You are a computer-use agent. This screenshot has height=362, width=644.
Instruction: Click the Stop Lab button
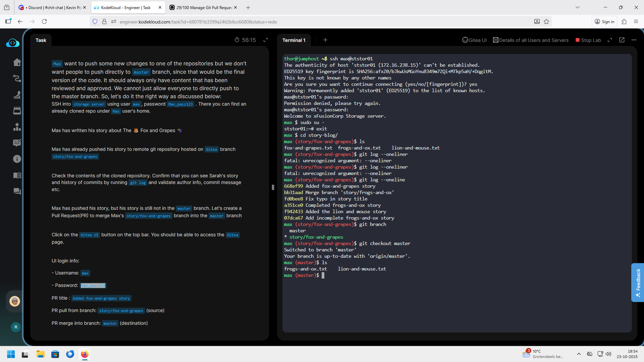(x=588, y=40)
